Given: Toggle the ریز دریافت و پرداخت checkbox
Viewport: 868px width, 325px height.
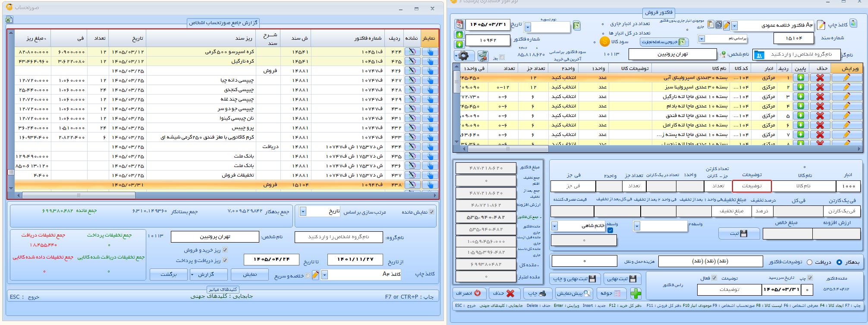Looking at the screenshot, I should tap(225, 260).
